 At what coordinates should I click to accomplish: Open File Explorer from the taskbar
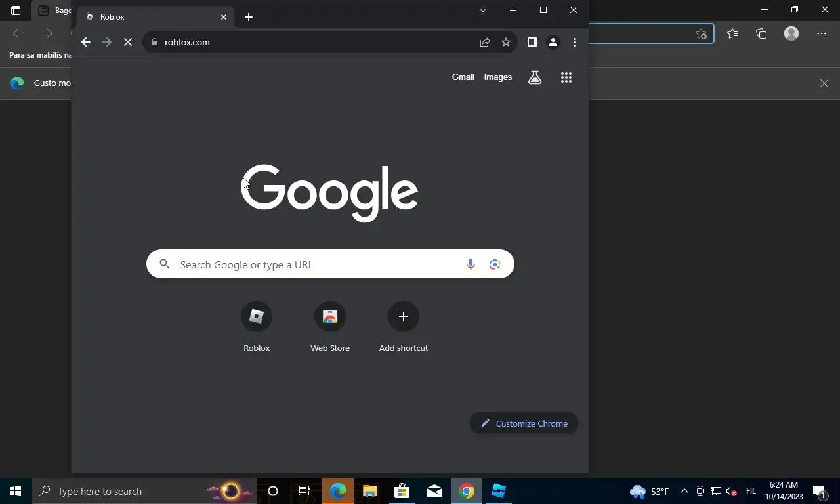(x=370, y=491)
